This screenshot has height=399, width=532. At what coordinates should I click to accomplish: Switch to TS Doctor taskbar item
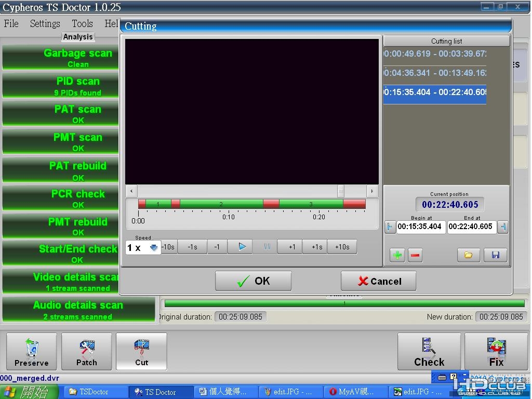point(161,392)
